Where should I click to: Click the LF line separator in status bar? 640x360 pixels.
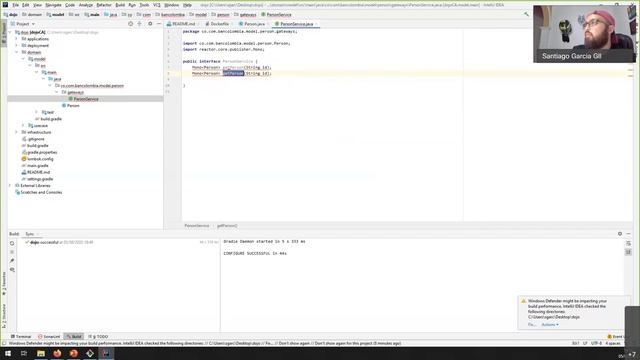585,343
